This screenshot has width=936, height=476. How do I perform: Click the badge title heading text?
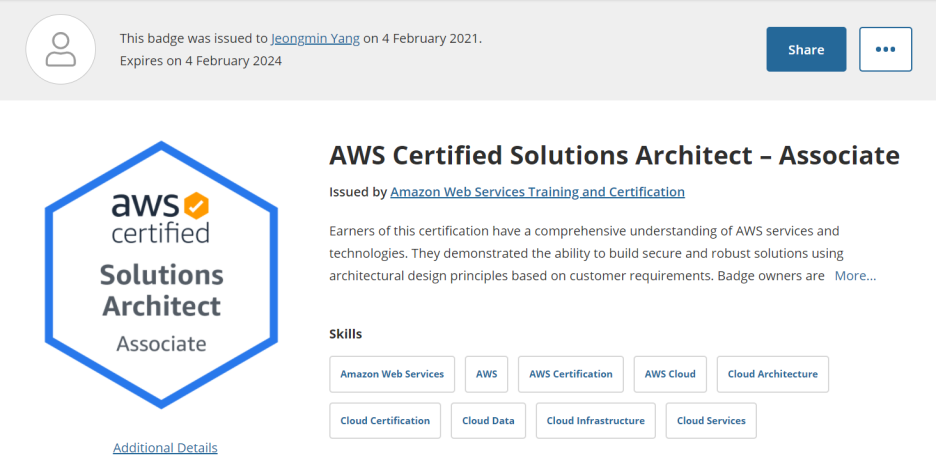coord(614,156)
